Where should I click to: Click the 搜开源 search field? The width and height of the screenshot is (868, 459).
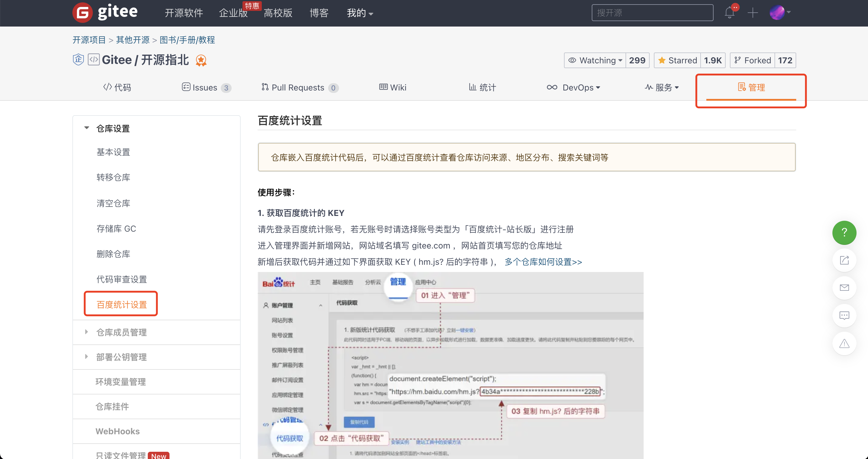coord(652,13)
